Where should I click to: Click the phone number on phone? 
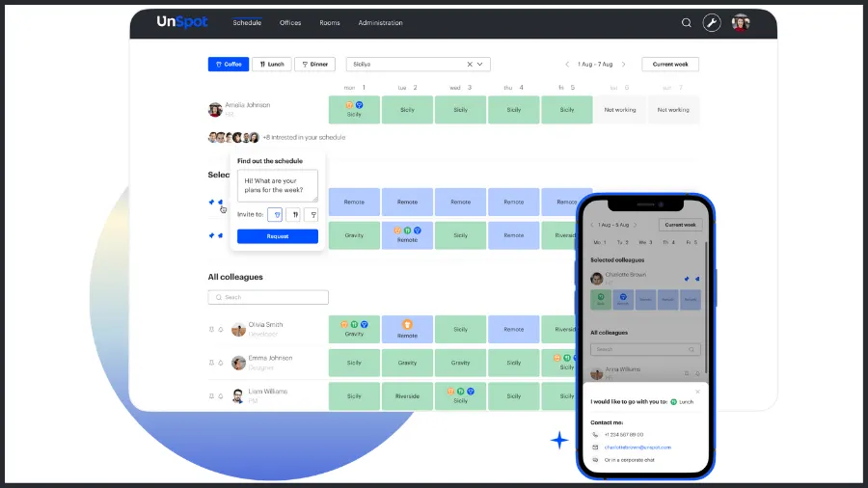point(624,435)
